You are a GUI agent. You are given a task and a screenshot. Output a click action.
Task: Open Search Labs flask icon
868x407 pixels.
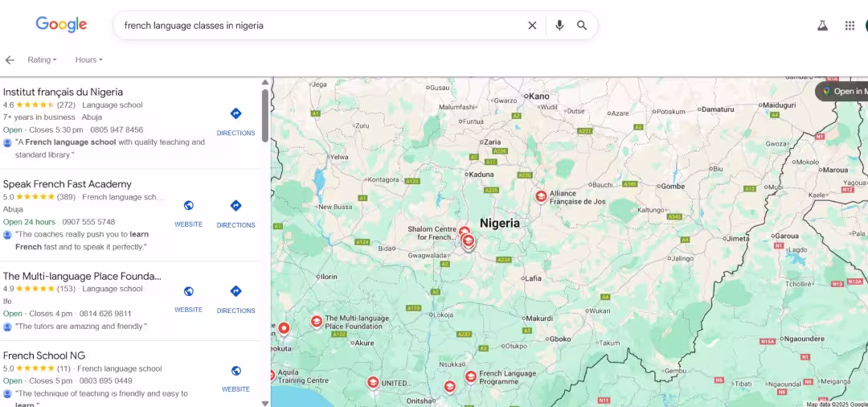(x=823, y=26)
